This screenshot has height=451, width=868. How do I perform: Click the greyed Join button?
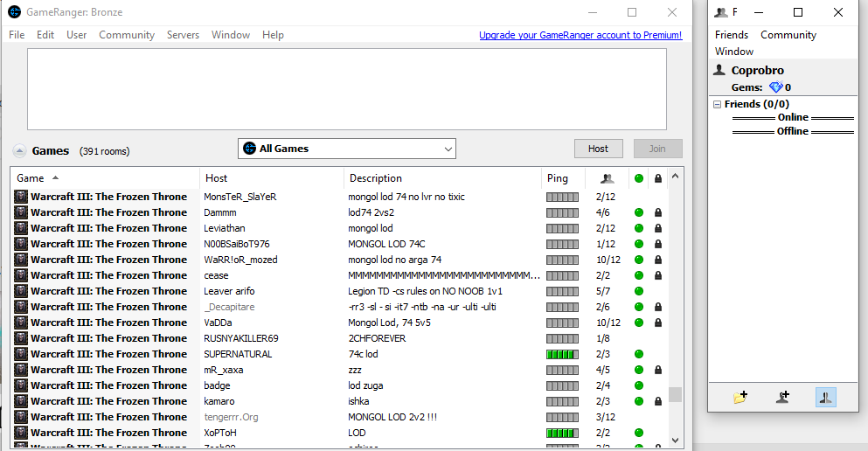(x=657, y=149)
